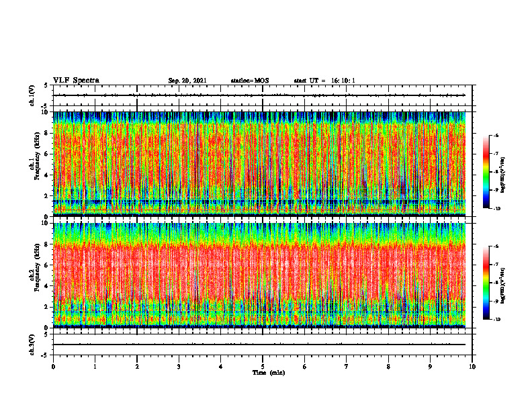Click inside the ch.1 spectrogram panel

coord(259,164)
